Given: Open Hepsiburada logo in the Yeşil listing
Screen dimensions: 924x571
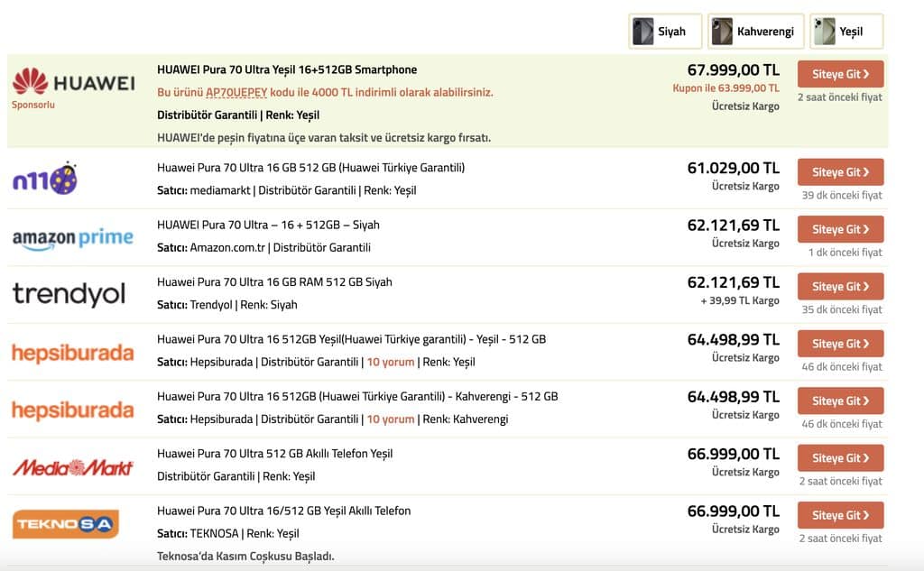Looking at the screenshot, I should (72, 353).
